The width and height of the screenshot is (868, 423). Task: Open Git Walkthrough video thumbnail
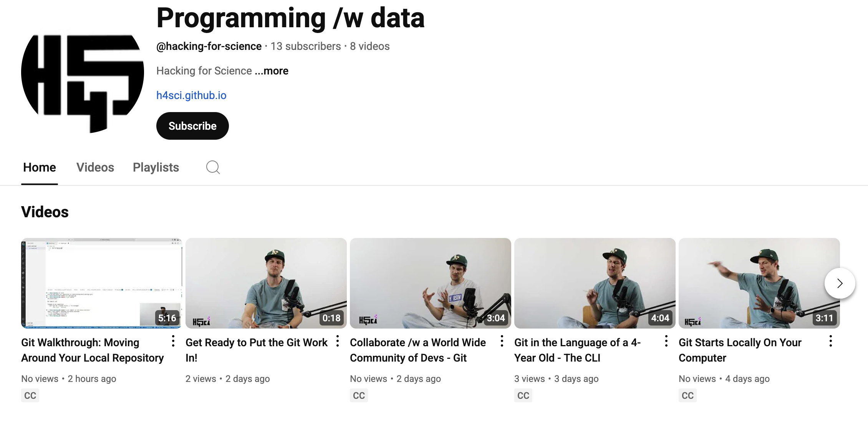coord(101,283)
